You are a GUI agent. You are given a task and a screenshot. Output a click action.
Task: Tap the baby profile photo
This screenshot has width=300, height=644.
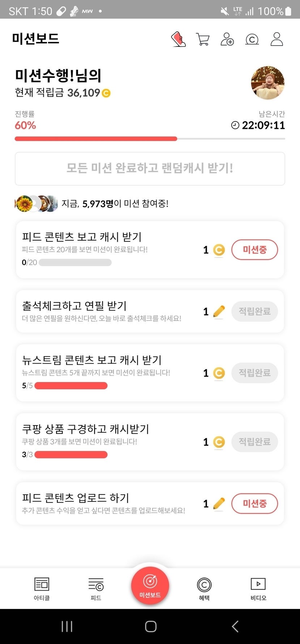pyautogui.click(x=267, y=83)
